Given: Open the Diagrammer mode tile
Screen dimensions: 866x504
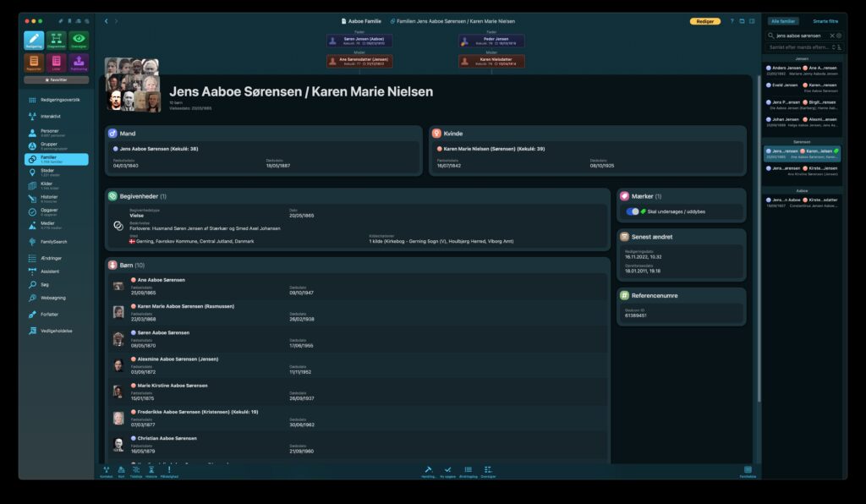Looking at the screenshot, I should [x=57, y=41].
